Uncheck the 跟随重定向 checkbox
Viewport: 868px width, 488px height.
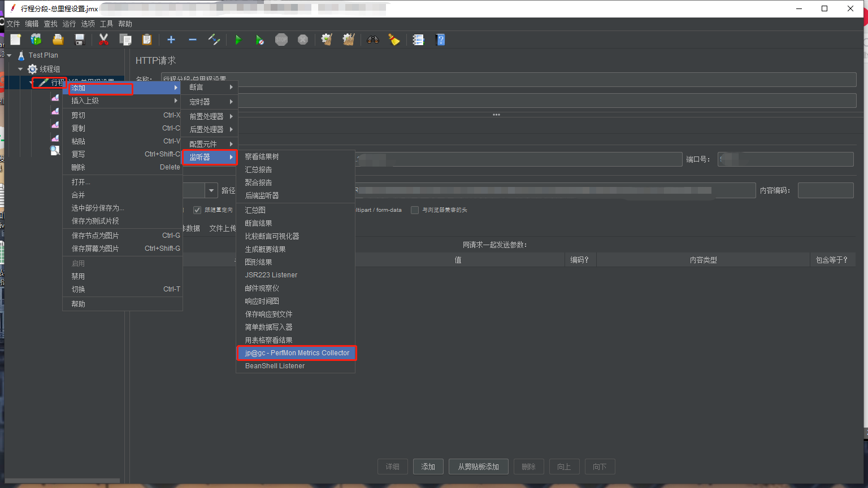tap(197, 210)
